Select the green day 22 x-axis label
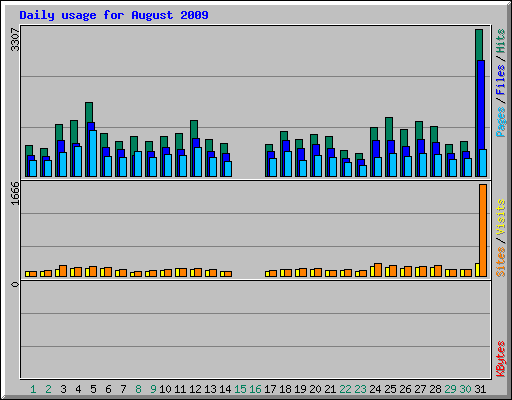512x400 pixels. [x=345, y=389]
